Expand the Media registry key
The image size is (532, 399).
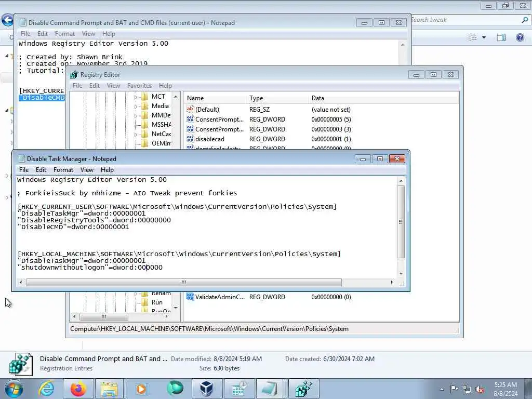click(136, 107)
